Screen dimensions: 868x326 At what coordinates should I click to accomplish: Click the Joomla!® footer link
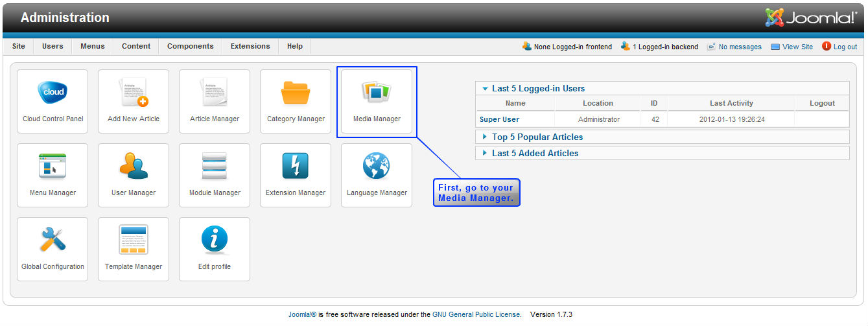coord(302,314)
